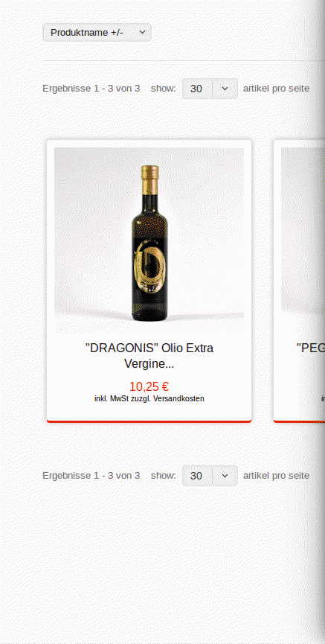This screenshot has height=644, width=325.
Task: Open the Produktname +/- sorting dropdown
Action: [x=97, y=32]
